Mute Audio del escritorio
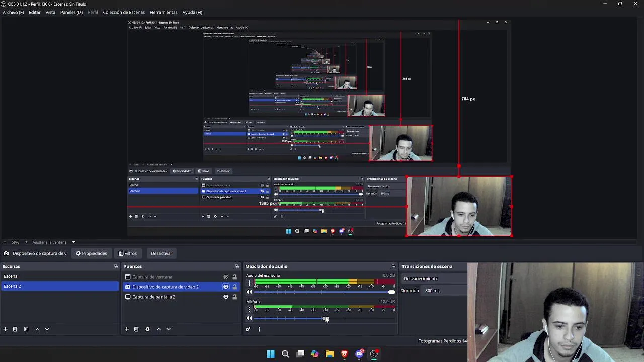This screenshot has width=644, height=362. coord(249,292)
